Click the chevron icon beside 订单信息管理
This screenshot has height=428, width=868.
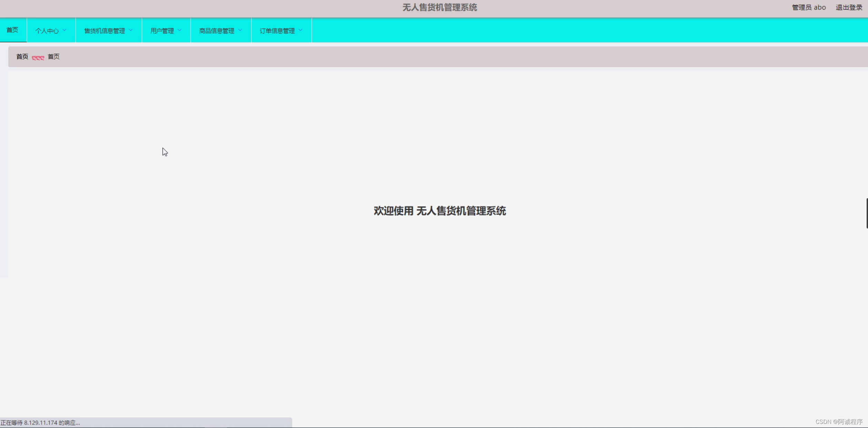click(x=301, y=30)
